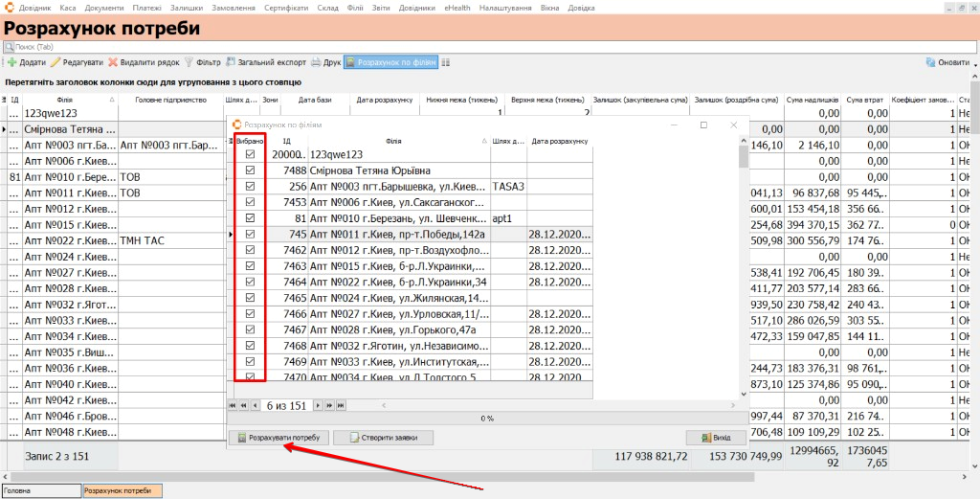Toggle checkbox for ID 7462 Апт №012
The height and width of the screenshot is (499, 980).
point(251,249)
